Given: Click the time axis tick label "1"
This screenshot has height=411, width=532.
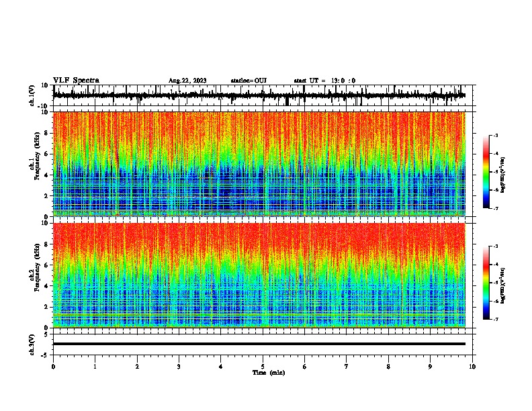Looking at the screenshot, I should (95, 367).
